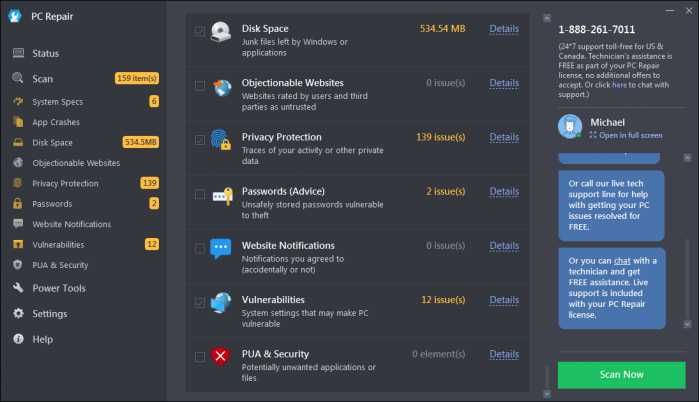The image size is (699, 402).
Task: Click the Website Notifications speech bubble icon
Action: [x=221, y=249]
